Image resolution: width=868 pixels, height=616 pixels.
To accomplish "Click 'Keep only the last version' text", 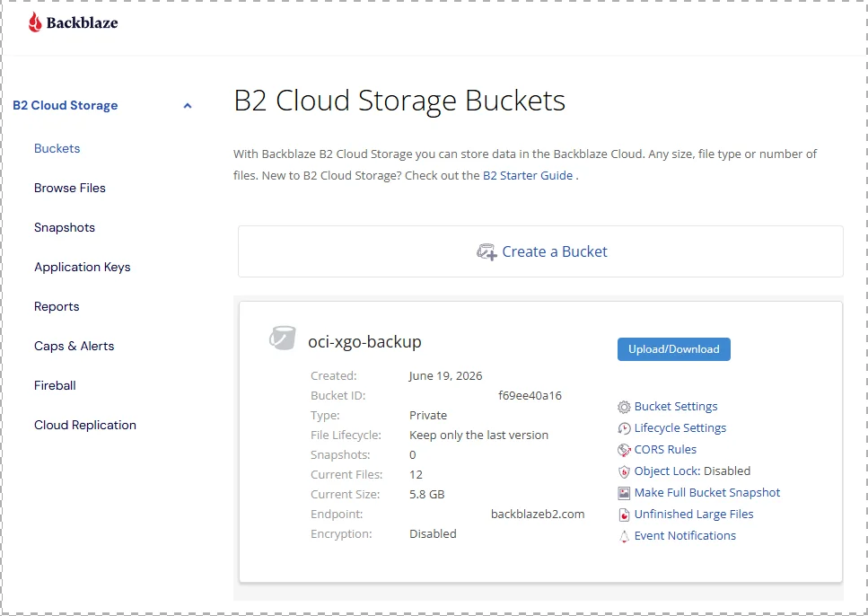I will 478,435.
